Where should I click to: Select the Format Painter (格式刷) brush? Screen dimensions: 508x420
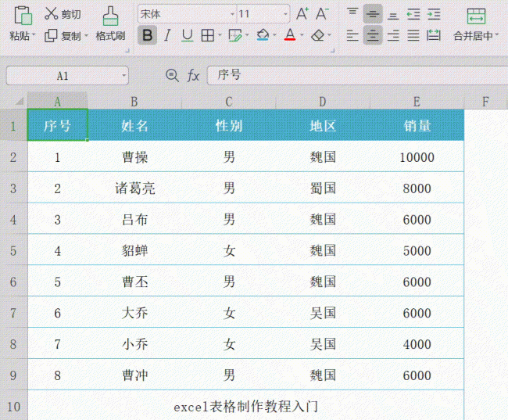(110, 16)
